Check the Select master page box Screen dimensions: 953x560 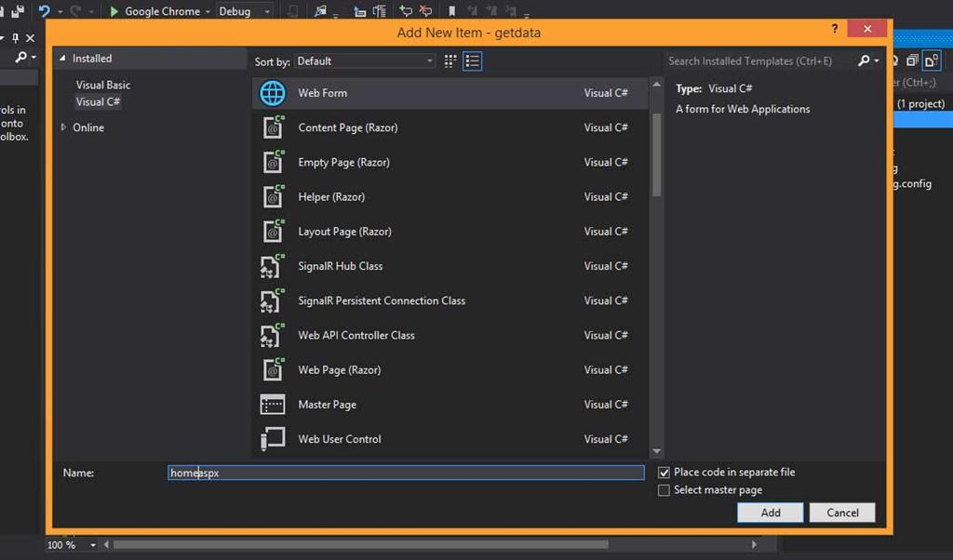coord(664,490)
